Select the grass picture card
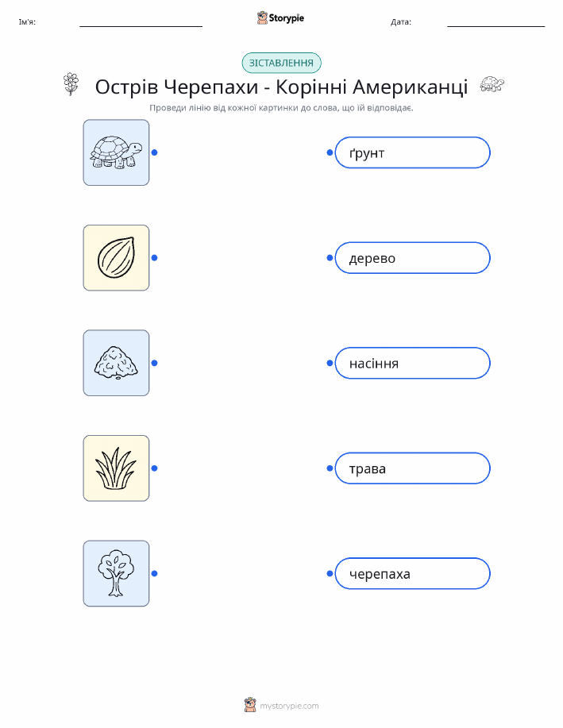 (116, 468)
